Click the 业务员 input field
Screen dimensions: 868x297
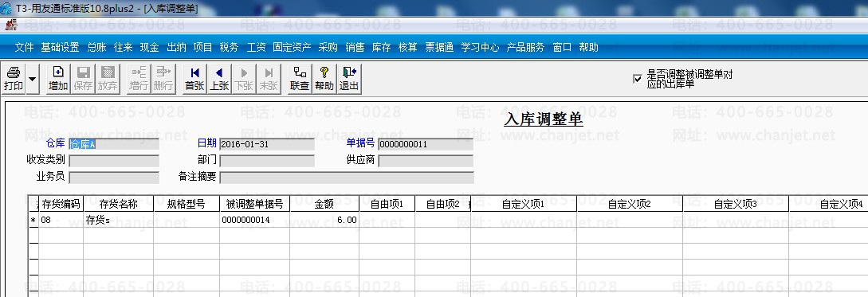pyautogui.click(x=113, y=178)
